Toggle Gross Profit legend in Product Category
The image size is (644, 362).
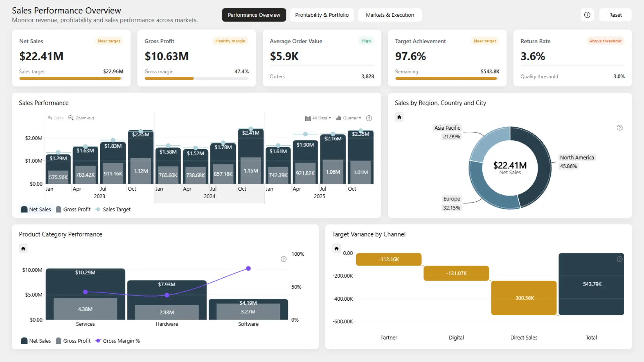73,341
